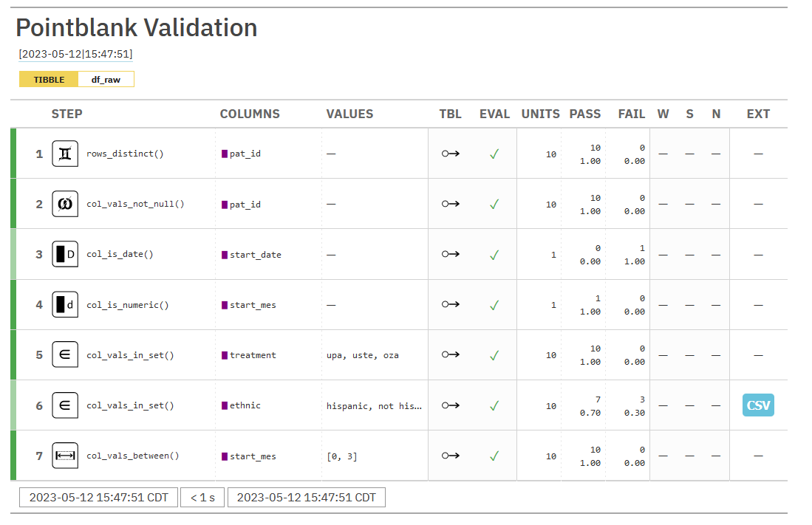Click the '< 1 s' duration box
Image resolution: width=812 pixels, height=525 pixels.
(202, 497)
